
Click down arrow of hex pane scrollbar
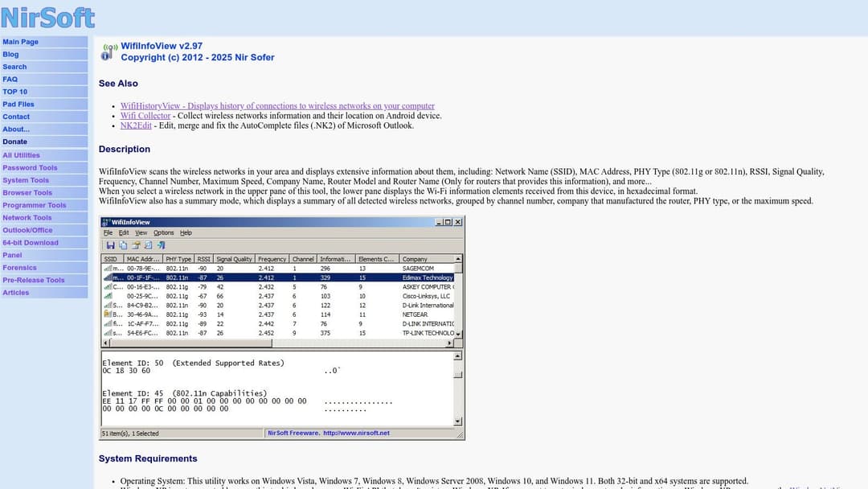(458, 421)
